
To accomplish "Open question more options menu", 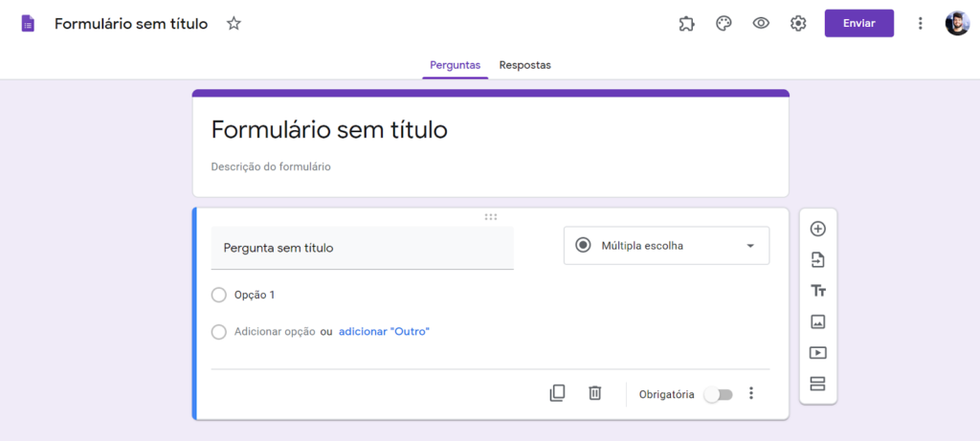I will [751, 393].
